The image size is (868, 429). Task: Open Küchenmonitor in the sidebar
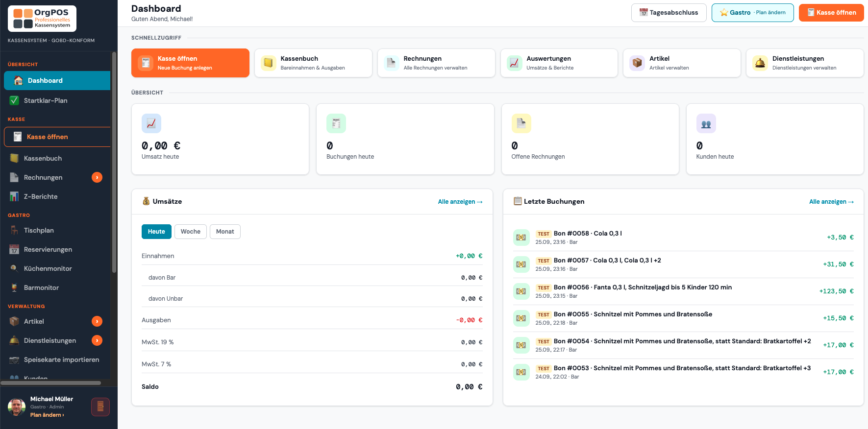57,268
